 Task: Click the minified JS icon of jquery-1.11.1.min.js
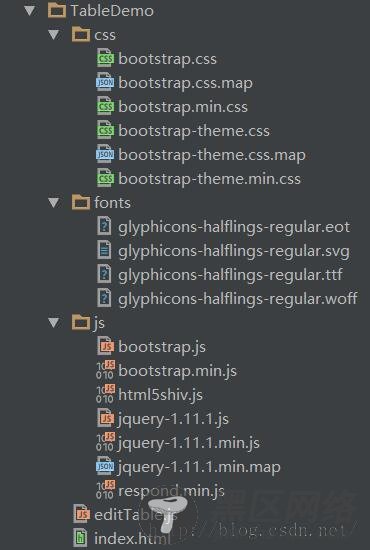point(105,442)
